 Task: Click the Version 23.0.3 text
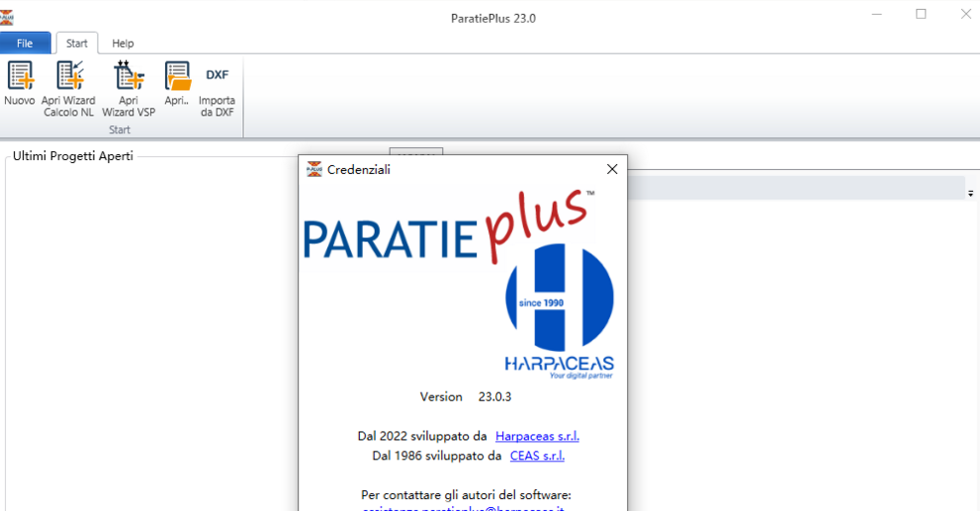(x=466, y=396)
